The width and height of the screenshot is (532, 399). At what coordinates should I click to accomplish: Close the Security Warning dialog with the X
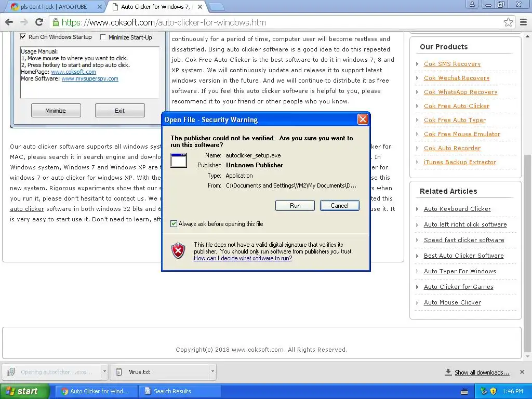363,119
